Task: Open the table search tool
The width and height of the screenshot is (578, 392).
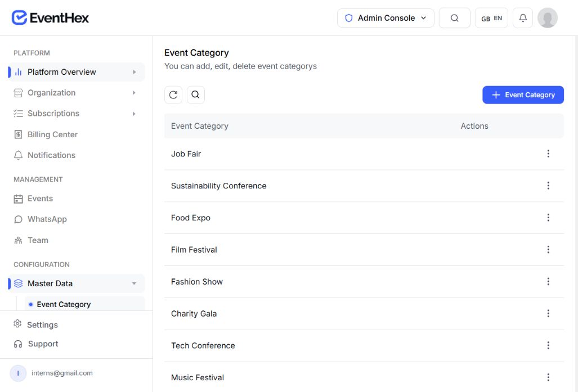Action: 196,94
